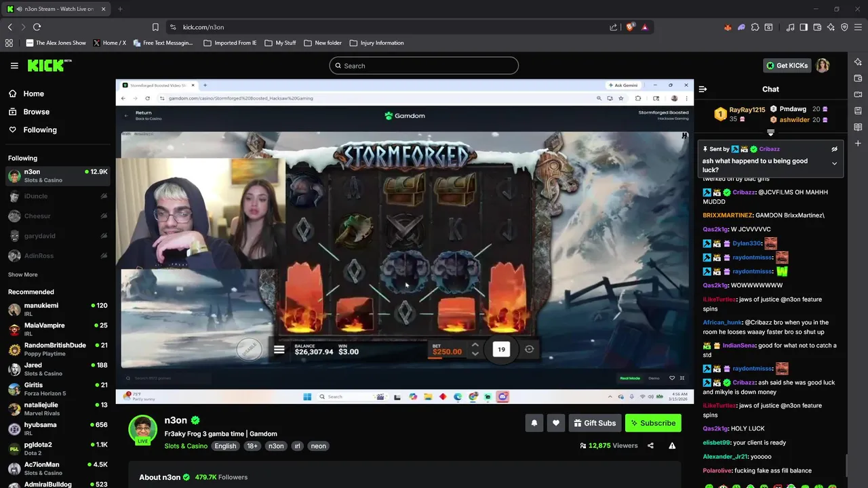Expand the pinned message chevron

pyautogui.click(x=834, y=163)
